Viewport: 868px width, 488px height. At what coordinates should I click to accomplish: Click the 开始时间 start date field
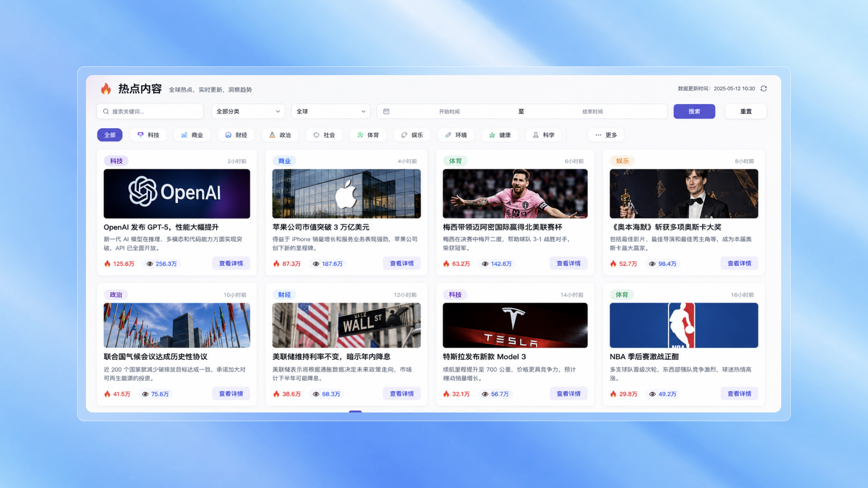pyautogui.click(x=449, y=112)
